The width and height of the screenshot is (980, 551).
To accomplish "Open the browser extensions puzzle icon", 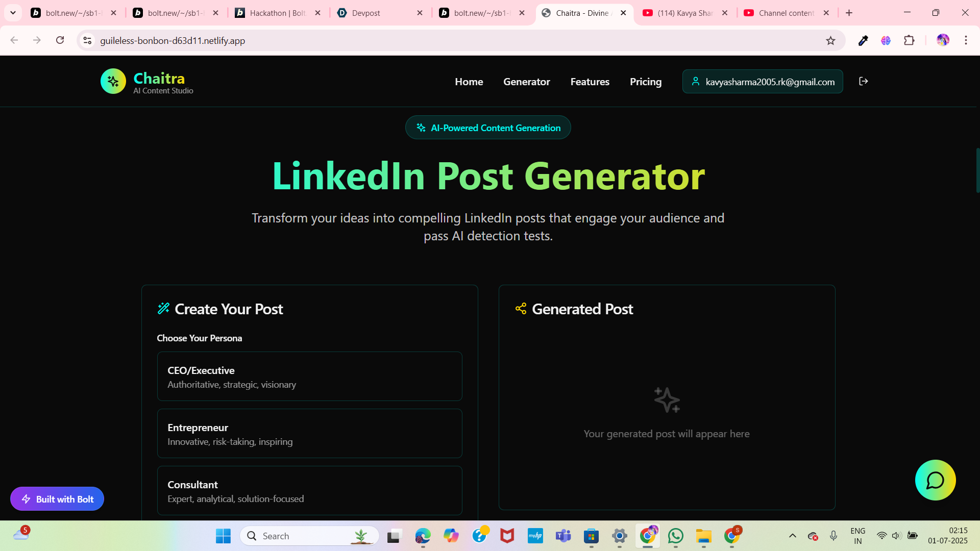I will [909, 40].
